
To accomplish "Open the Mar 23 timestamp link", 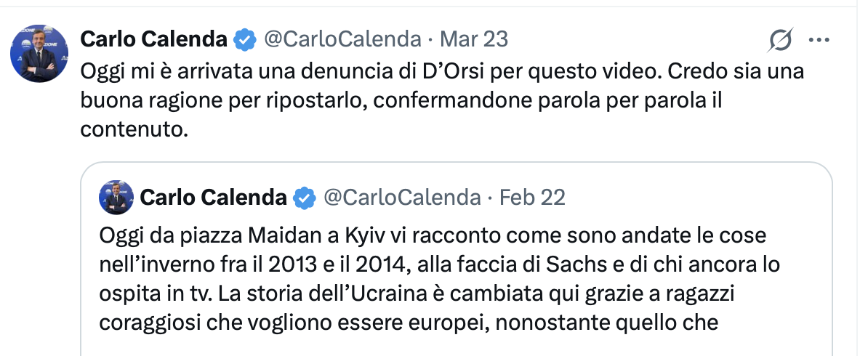I will pos(474,39).
